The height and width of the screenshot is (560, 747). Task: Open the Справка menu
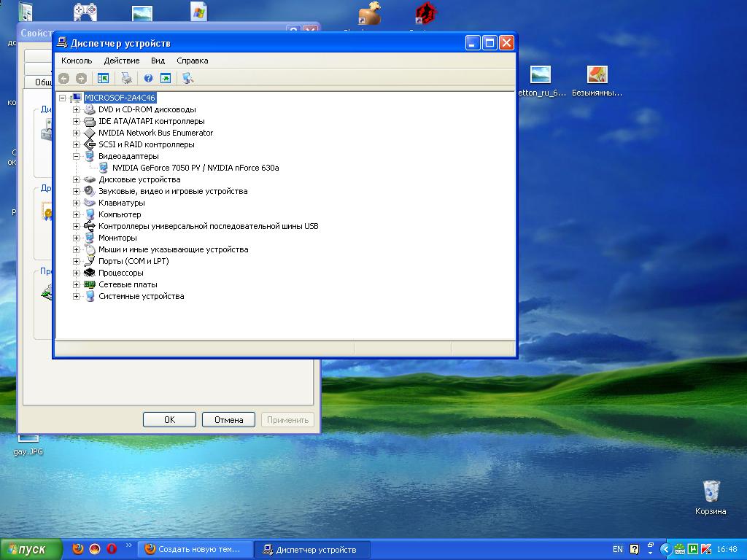point(193,61)
